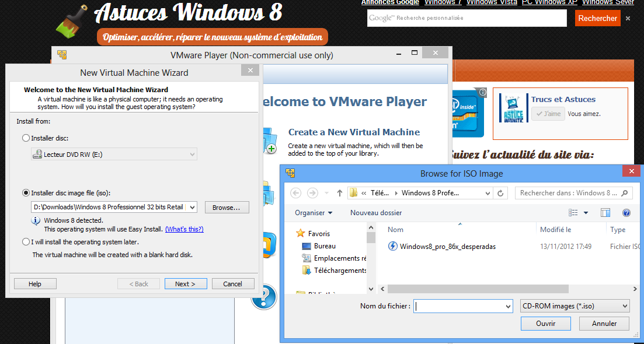Open the What's this? link

(x=184, y=229)
